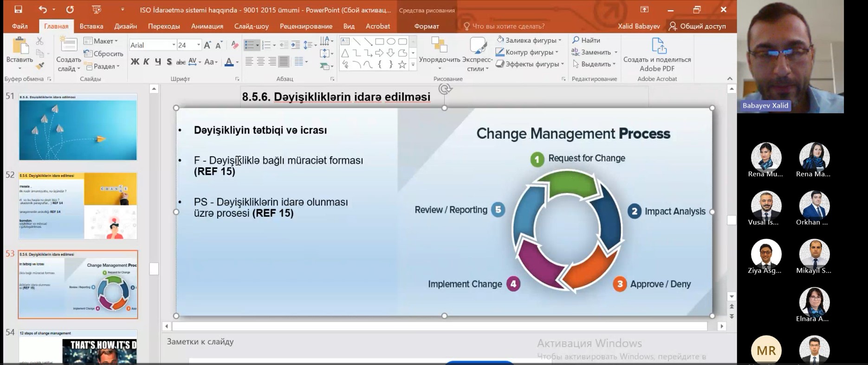
Task: Switch to the Переходы tab
Action: (x=164, y=26)
